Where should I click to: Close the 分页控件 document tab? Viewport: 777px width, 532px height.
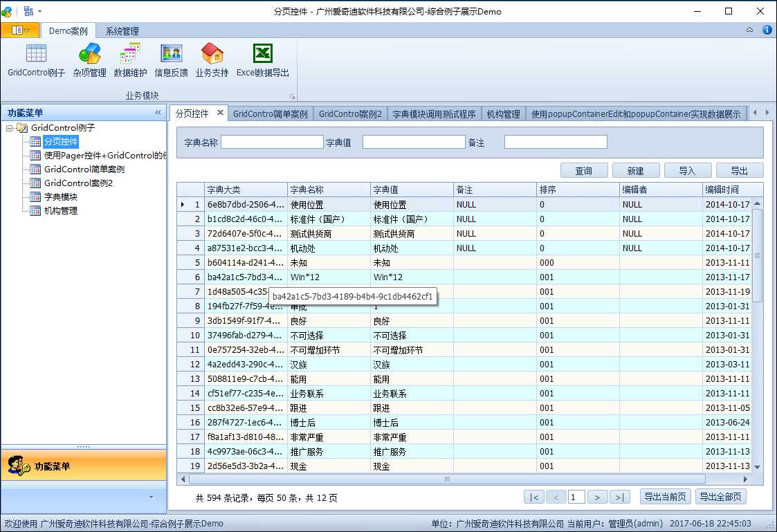(220, 113)
